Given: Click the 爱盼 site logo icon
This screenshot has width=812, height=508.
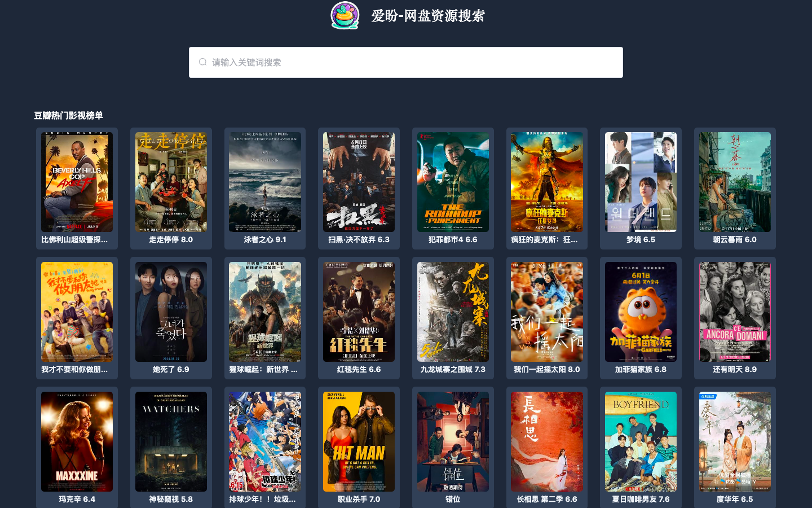Looking at the screenshot, I should (x=345, y=15).
